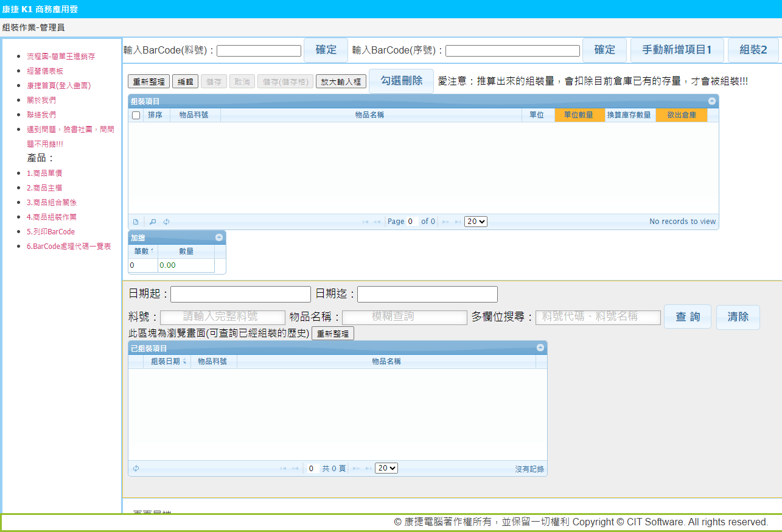Click the refresh icon in 已組裝項目 grid footer
The height and width of the screenshot is (532, 782).
(136, 468)
